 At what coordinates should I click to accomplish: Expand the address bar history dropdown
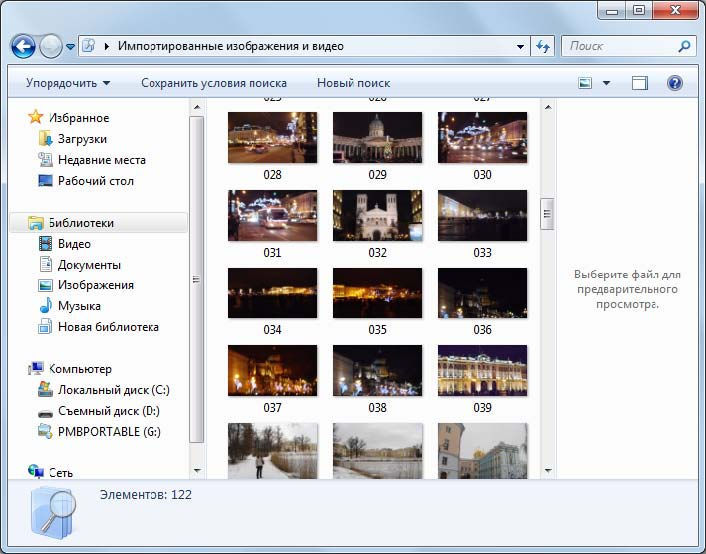520,46
